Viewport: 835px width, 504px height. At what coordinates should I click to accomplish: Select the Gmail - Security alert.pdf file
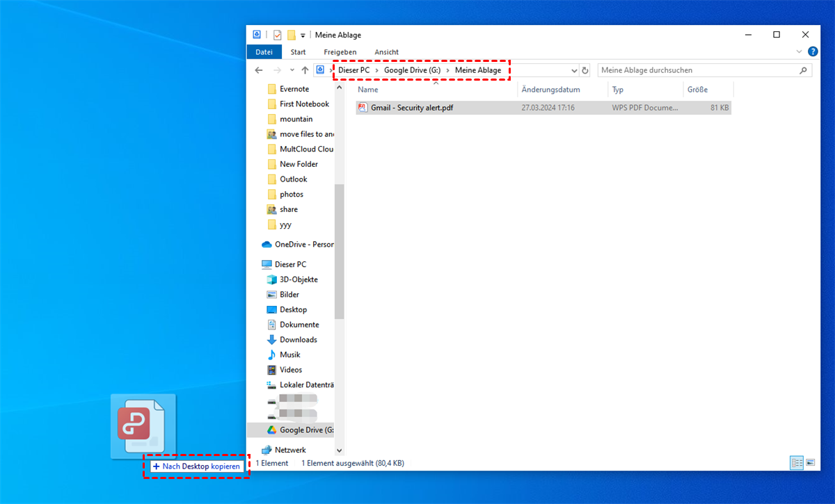coord(411,108)
